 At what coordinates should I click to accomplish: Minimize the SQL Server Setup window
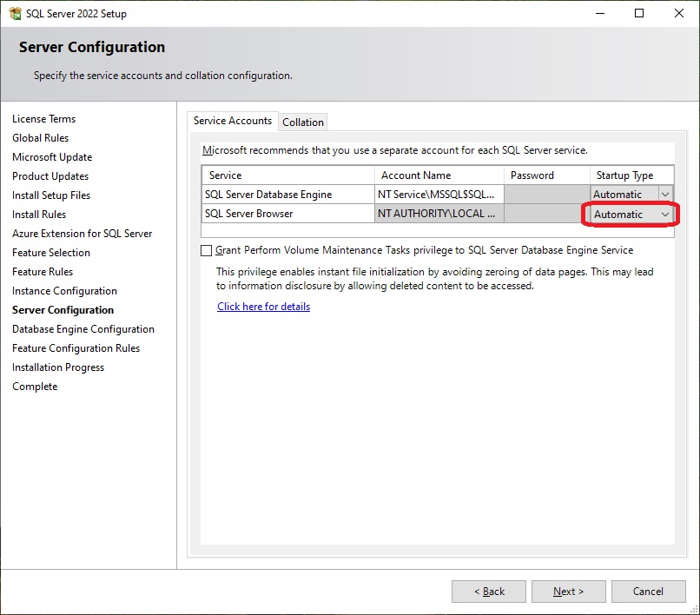pyautogui.click(x=599, y=13)
